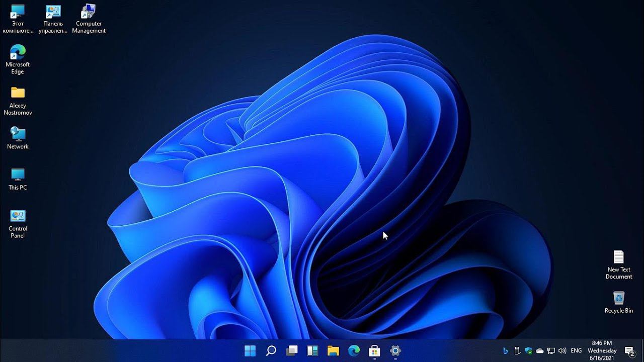The width and height of the screenshot is (644, 362).
Task: Select the Recycle Bin desktop icon
Action: point(619,302)
